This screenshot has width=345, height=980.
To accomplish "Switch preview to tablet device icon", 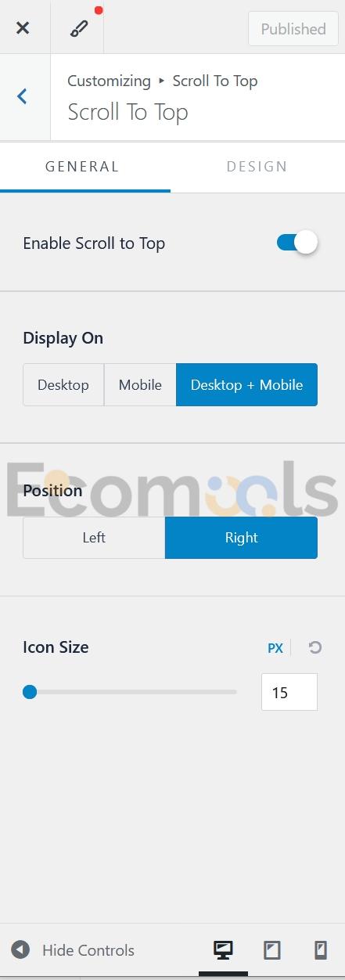I will [271, 950].
